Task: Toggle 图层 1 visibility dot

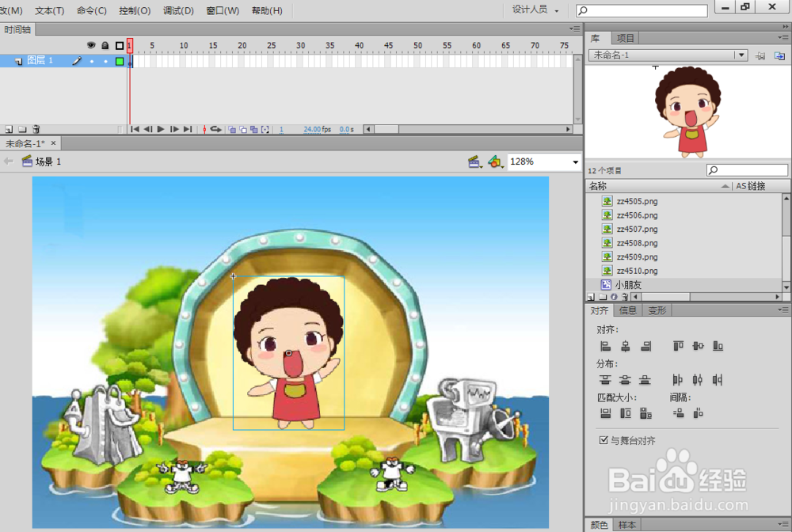Action: (91, 61)
